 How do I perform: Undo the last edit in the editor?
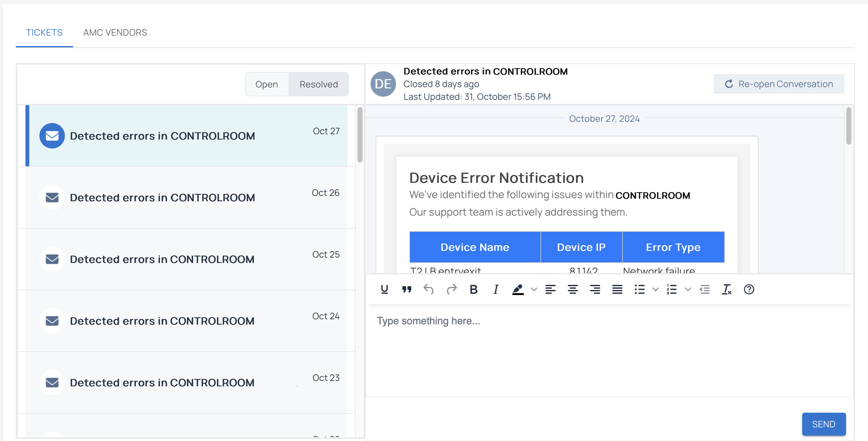(x=429, y=289)
